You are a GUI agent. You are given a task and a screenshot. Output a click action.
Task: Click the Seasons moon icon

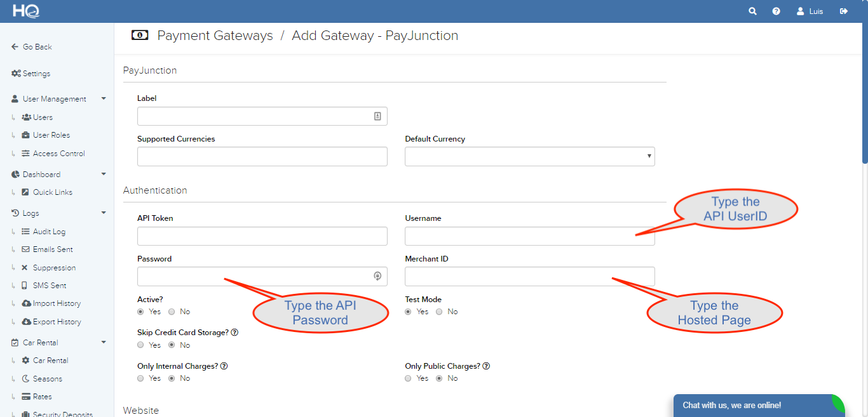(x=25, y=379)
